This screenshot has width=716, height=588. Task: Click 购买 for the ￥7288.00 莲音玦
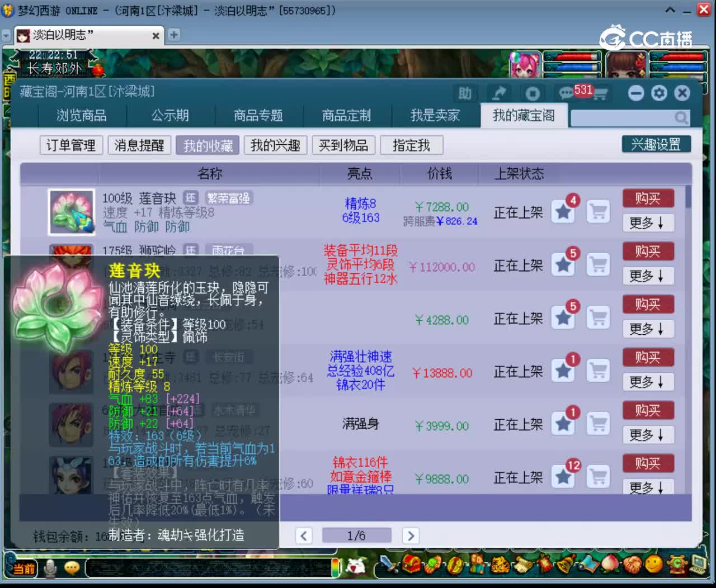648,198
